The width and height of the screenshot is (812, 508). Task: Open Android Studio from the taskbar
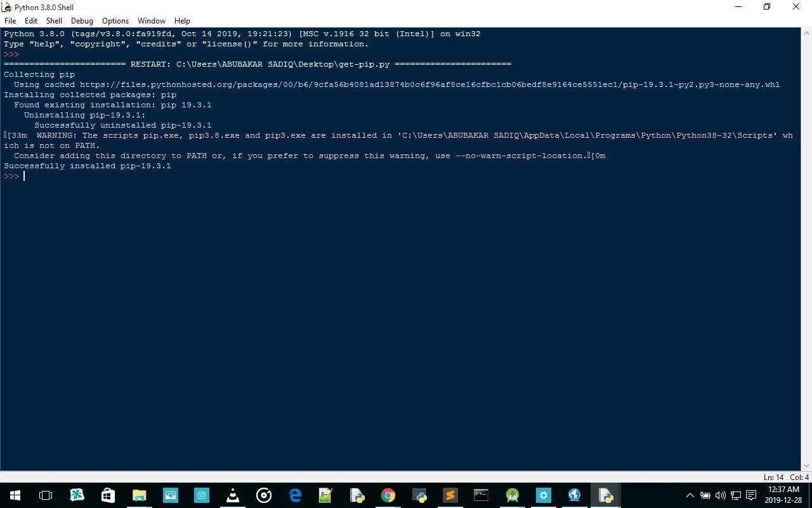click(x=513, y=495)
